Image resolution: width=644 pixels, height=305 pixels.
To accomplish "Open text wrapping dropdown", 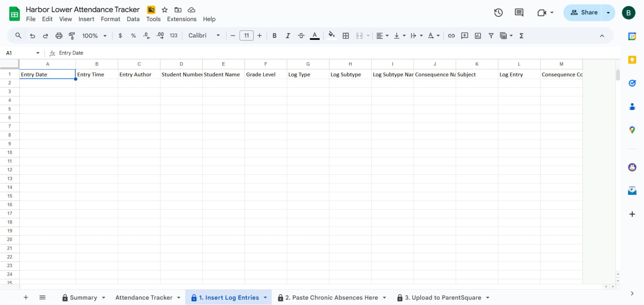I will click(x=417, y=36).
